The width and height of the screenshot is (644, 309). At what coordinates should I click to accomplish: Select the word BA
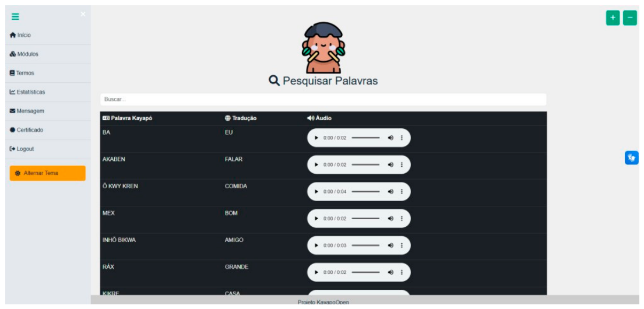(x=107, y=133)
